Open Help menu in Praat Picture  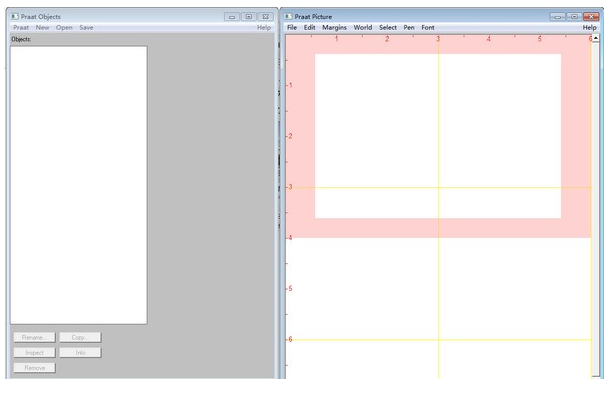pyautogui.click(x=589, y=27)
